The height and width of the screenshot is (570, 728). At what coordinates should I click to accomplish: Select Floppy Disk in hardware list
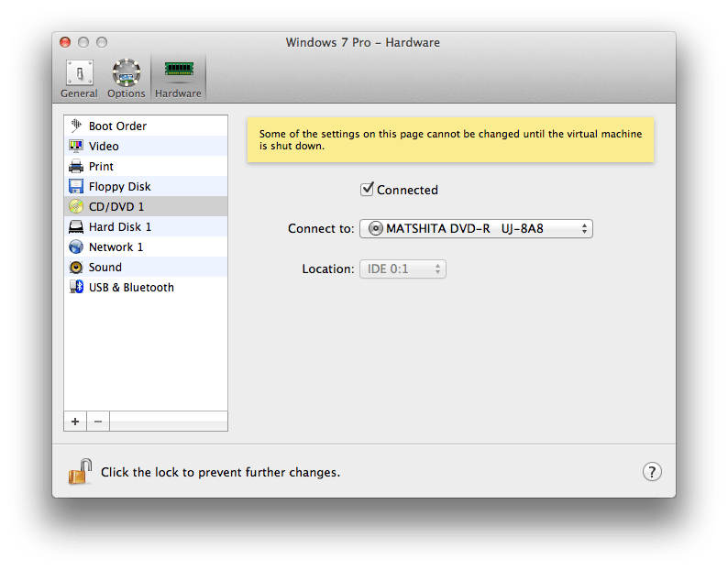(146, 186)
